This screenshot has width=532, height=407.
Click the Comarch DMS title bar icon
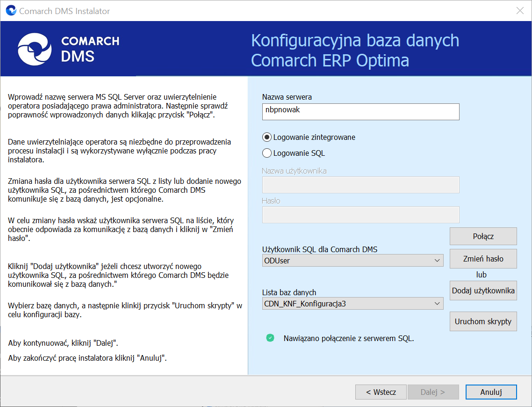coord(11,10)
